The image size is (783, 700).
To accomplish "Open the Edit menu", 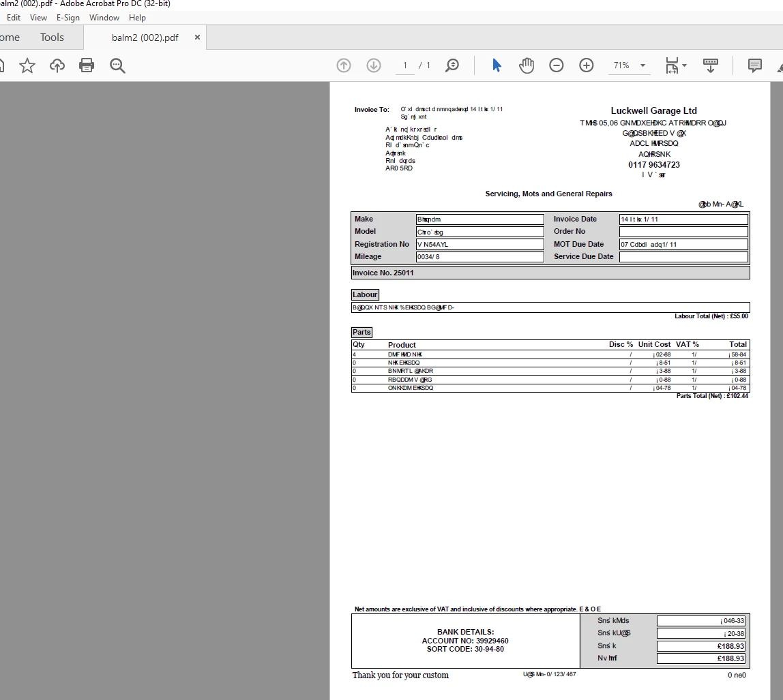I will 14,18.
